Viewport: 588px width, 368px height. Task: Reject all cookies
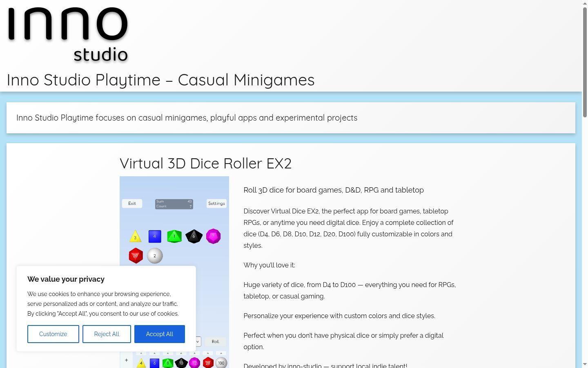[x=107, y=334]
